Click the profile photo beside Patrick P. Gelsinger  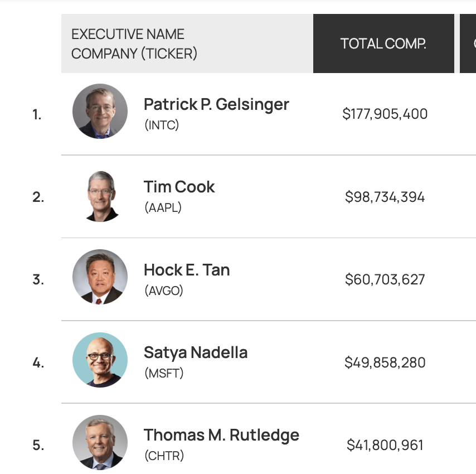pyautogui.click(x=100, y=112)
